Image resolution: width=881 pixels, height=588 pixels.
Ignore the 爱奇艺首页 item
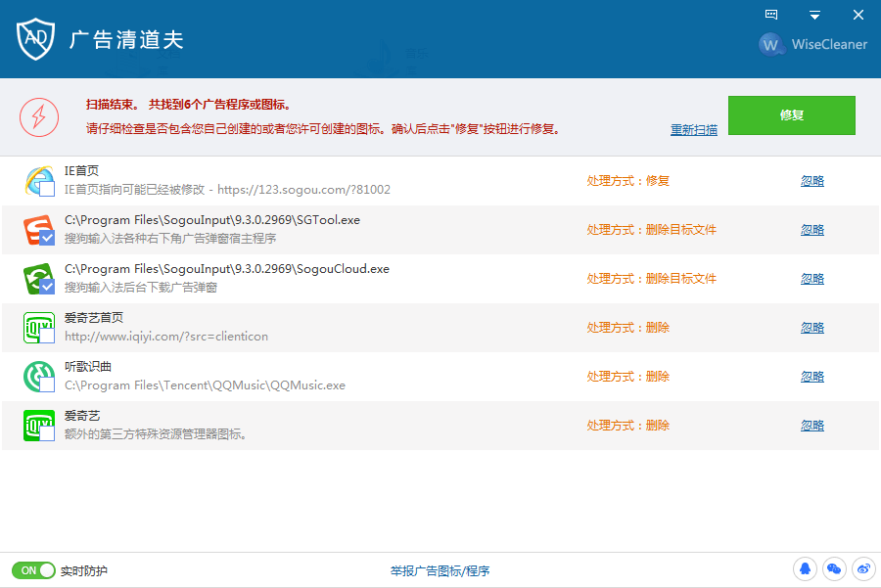811,328
